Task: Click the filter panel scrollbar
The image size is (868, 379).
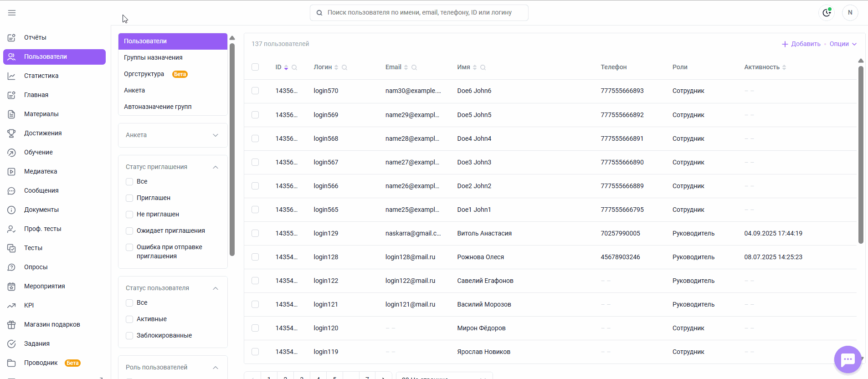Action: click(232, 149)
